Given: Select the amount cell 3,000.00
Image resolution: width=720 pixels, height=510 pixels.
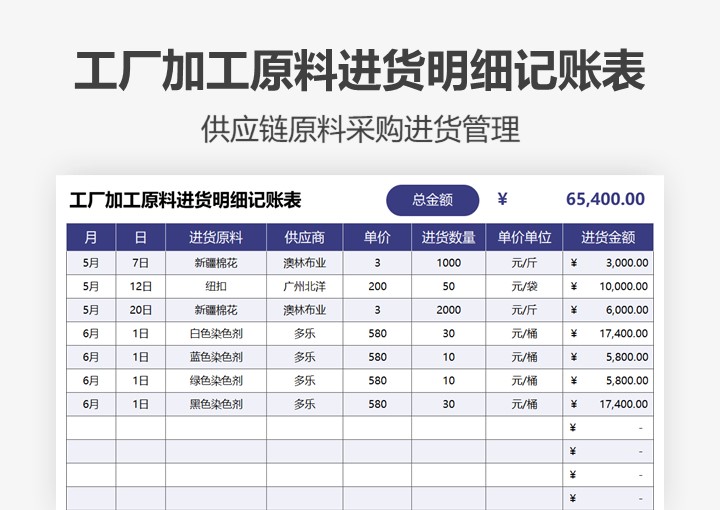Looking at the screenshot, I should coord(608,263).
